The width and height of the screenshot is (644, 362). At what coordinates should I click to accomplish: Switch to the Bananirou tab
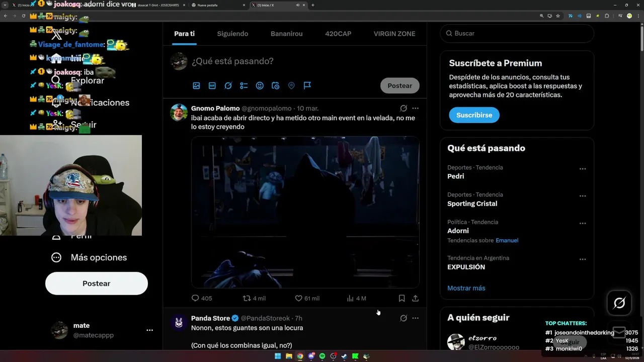[x=287, y=34]
